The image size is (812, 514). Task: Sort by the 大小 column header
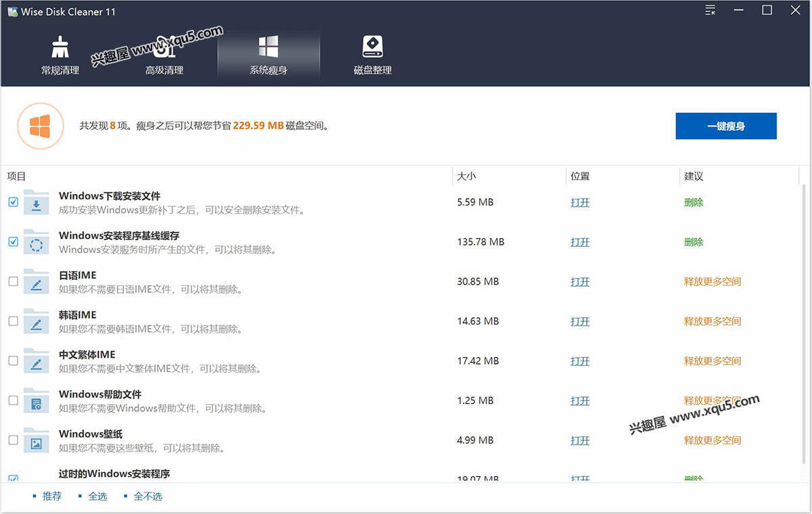click(466, 176)
